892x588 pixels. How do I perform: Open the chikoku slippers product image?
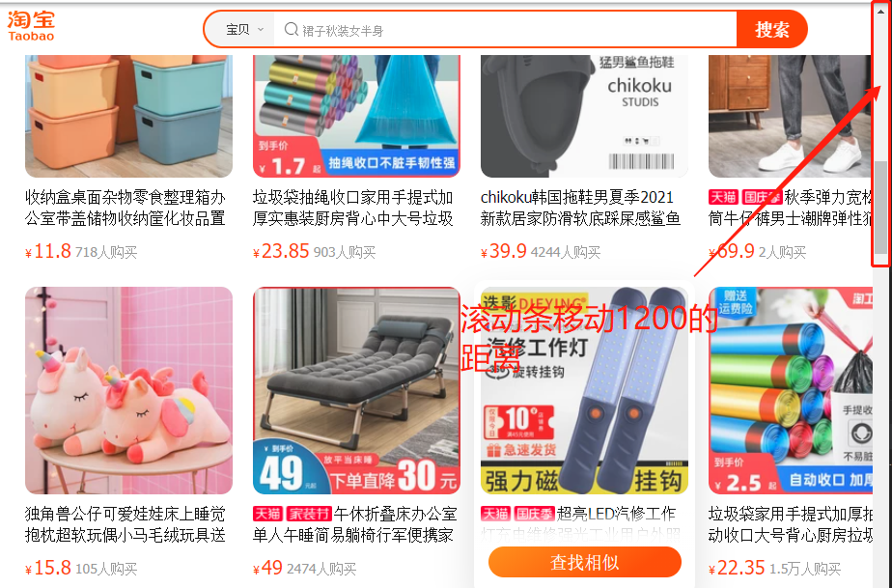(x=584, y=116)
